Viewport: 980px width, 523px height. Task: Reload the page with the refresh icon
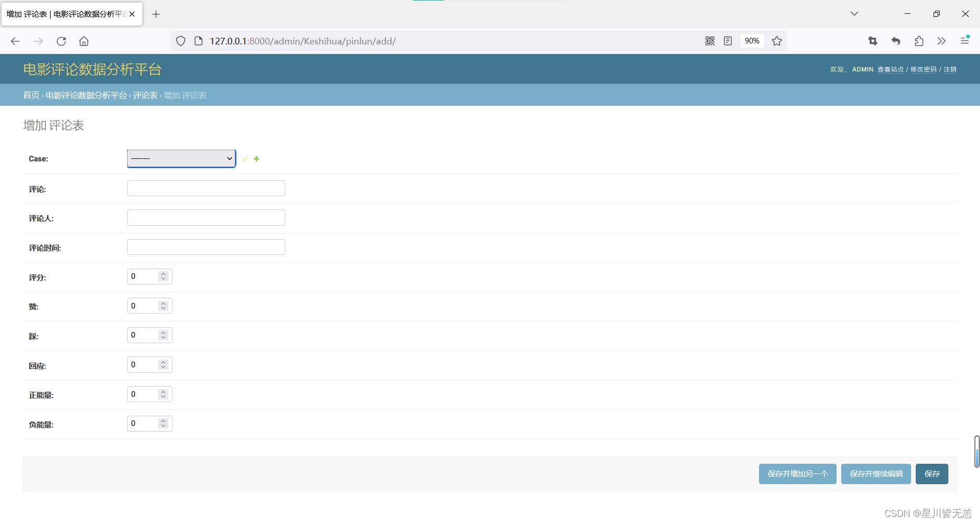pyautogui.click(x=61, y=41)
